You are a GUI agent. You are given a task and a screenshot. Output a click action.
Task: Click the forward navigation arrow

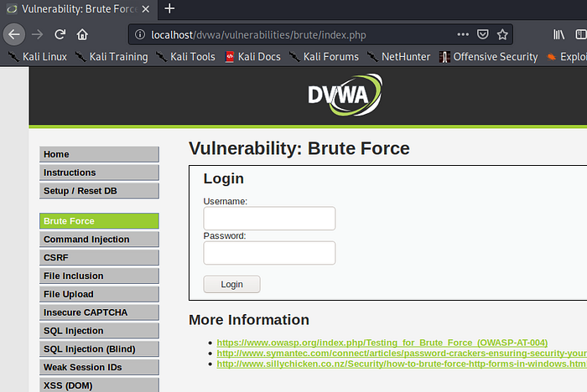(x=37, y=35)
